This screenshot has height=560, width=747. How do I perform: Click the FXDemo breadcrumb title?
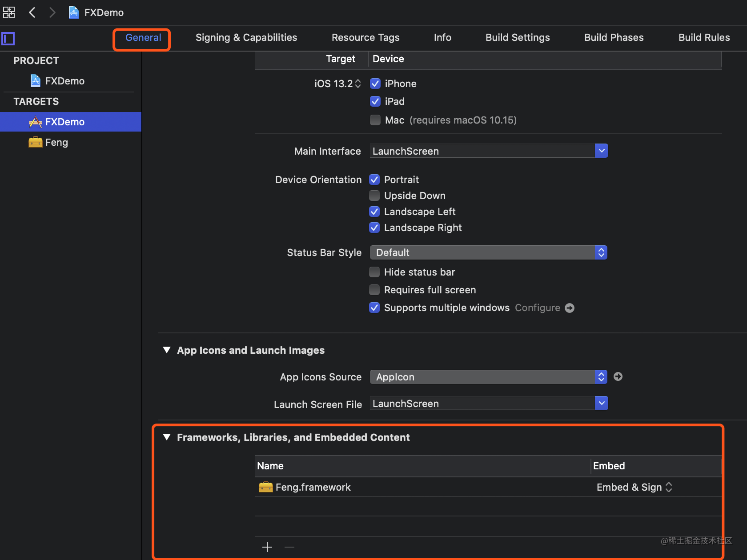104,12
